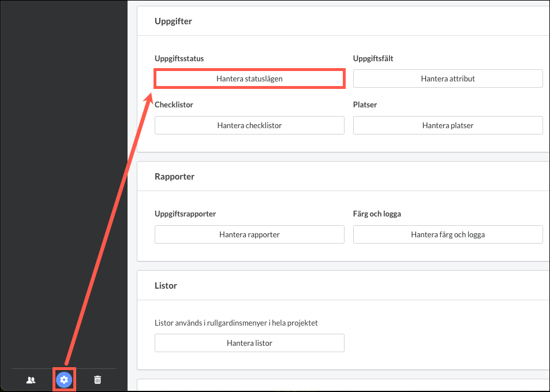
Task: Select the Checklistor label text
Action: coord(174,105)
